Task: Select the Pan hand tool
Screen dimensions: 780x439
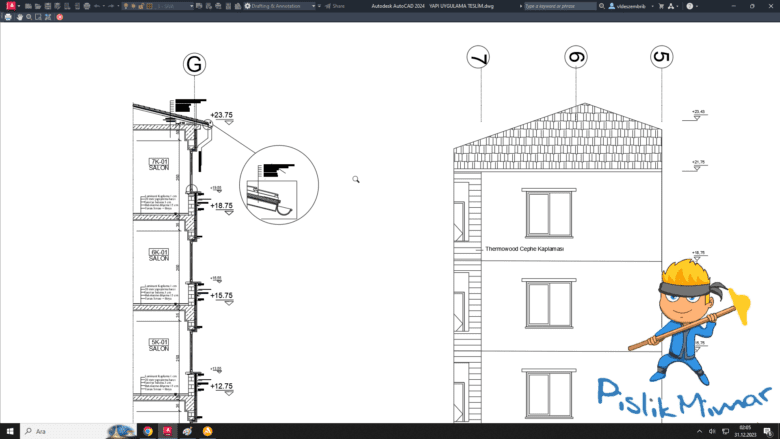Action: point(18,17)
